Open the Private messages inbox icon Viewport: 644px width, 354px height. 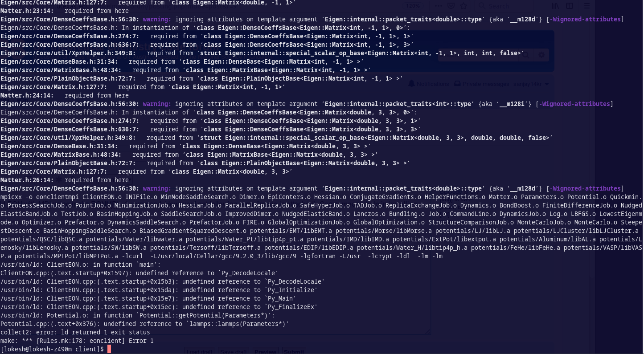[481, 84]
